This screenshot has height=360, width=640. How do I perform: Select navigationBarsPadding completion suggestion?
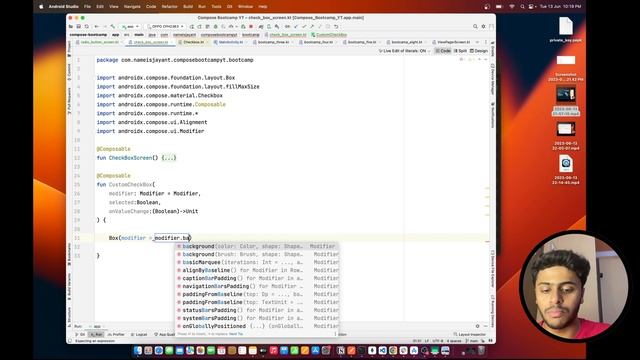click(257, 287)
